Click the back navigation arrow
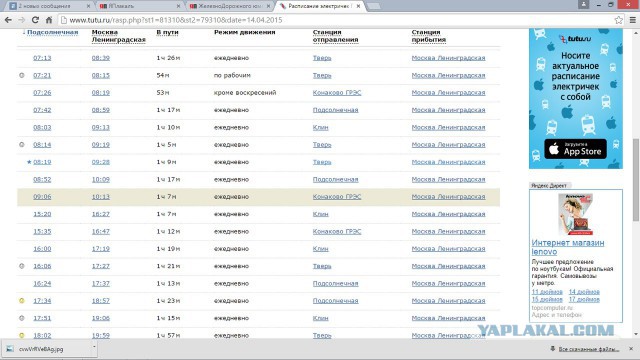 [8, 20]
